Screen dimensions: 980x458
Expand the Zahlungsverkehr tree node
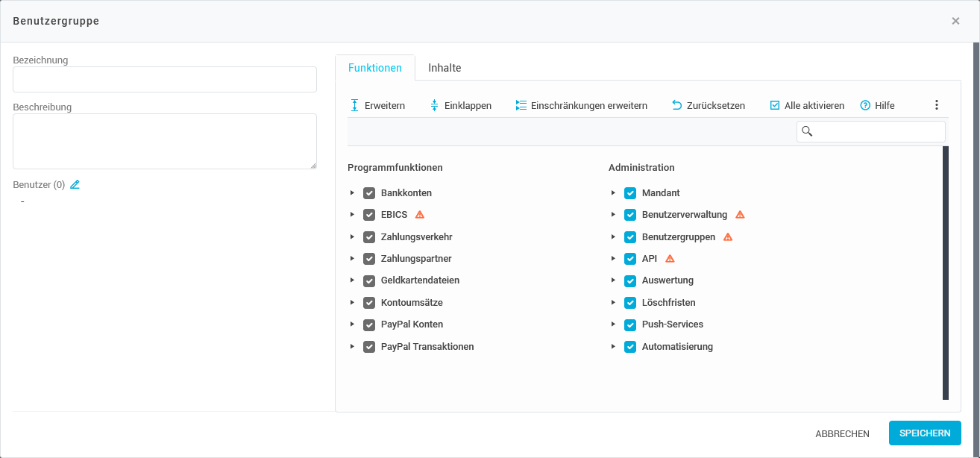tap(352, 237)
